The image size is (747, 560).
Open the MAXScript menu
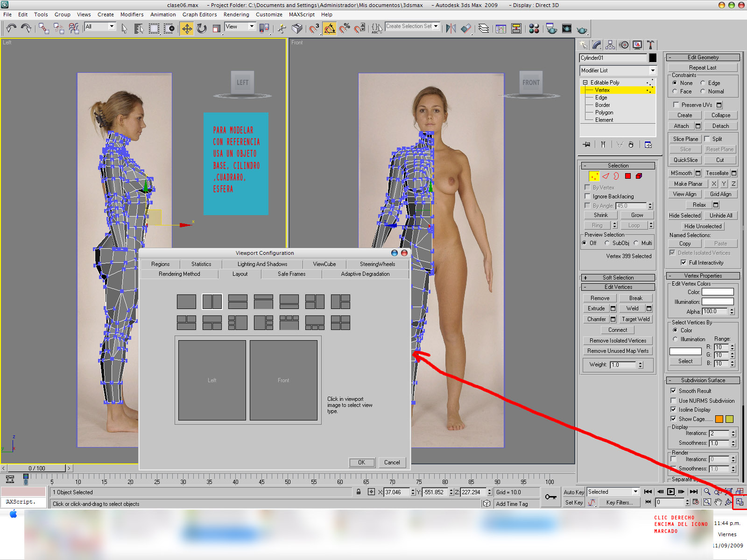pos(302,14)
